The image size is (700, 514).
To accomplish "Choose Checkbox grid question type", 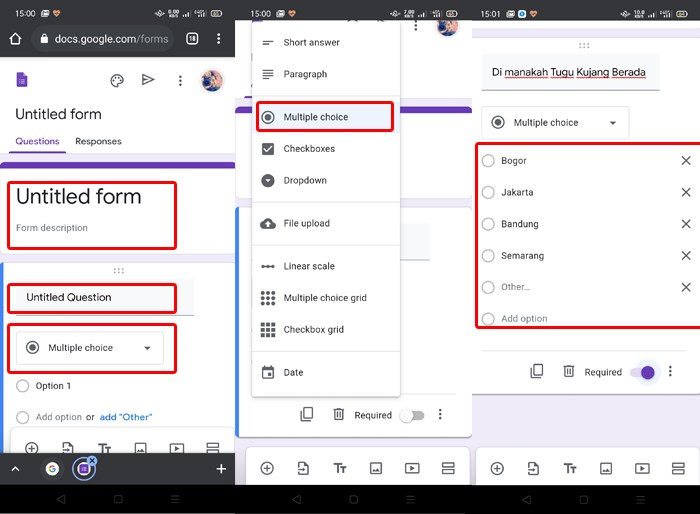I will pyautogui.click(x=325, y=330).
